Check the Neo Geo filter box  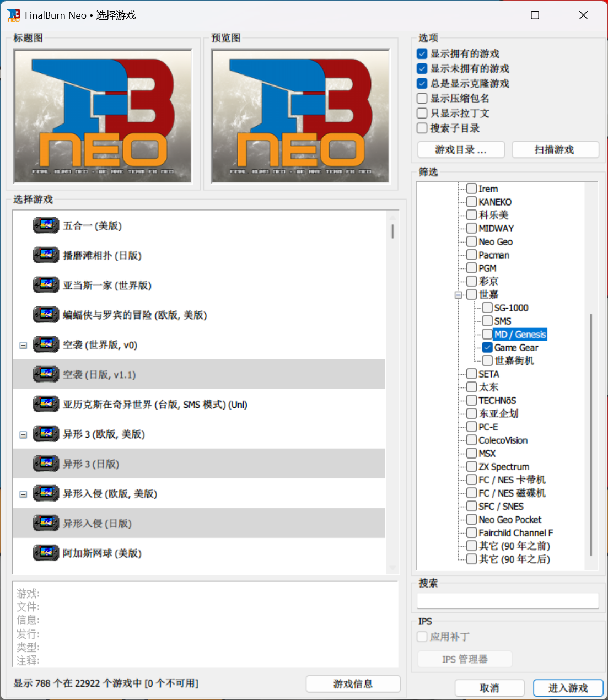[472, 241]
